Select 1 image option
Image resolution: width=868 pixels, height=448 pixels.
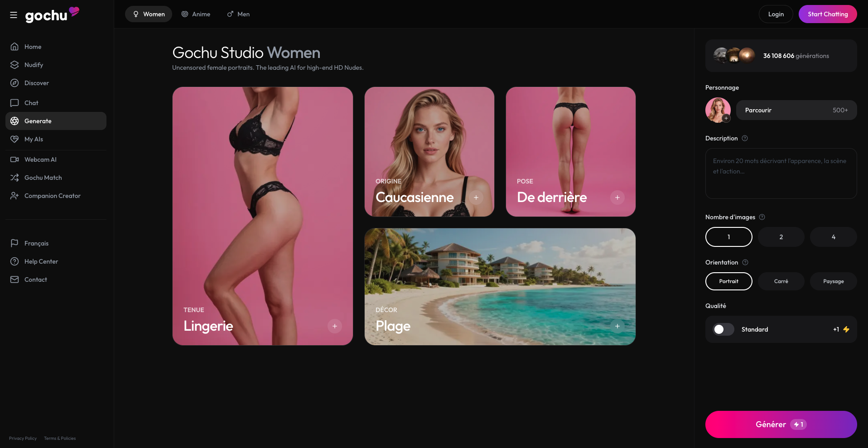729,237
